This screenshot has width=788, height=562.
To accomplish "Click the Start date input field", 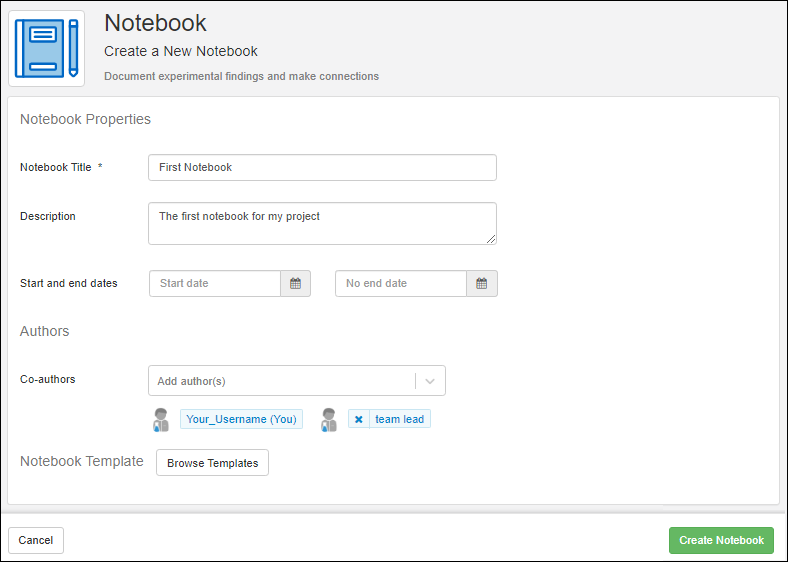I will [x=215, y=284].
